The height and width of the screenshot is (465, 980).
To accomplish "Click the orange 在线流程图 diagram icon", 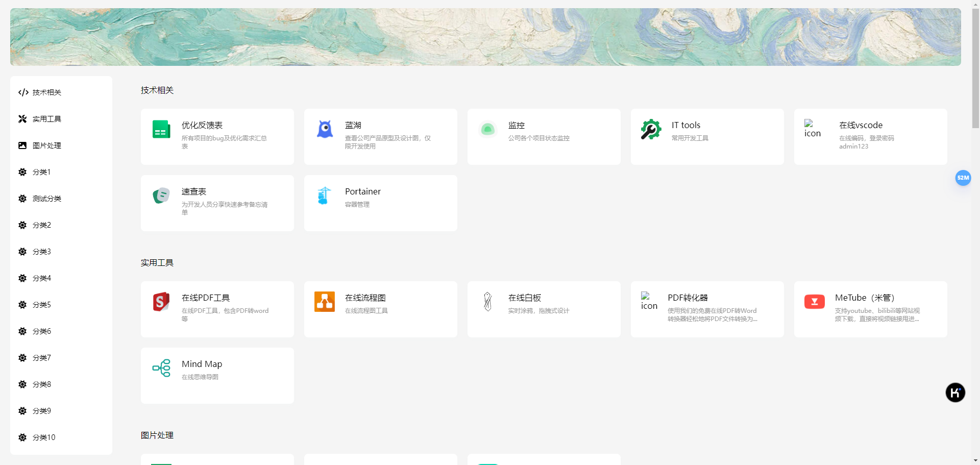I will click(x=325, y=302).
